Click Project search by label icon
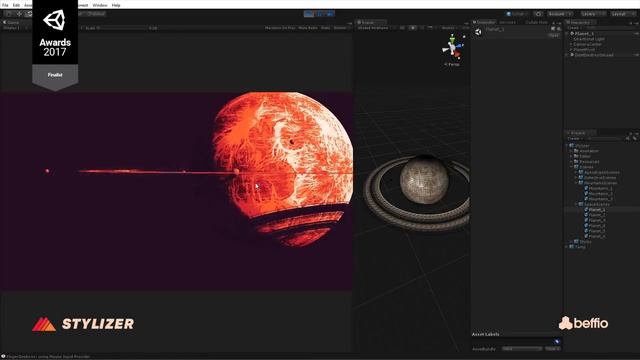Viewport: 640px width, 360px height. click(634, 139)
